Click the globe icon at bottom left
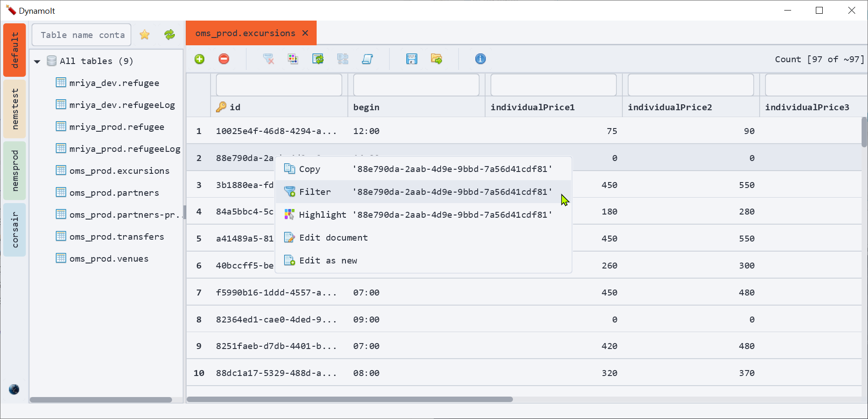 14,389
